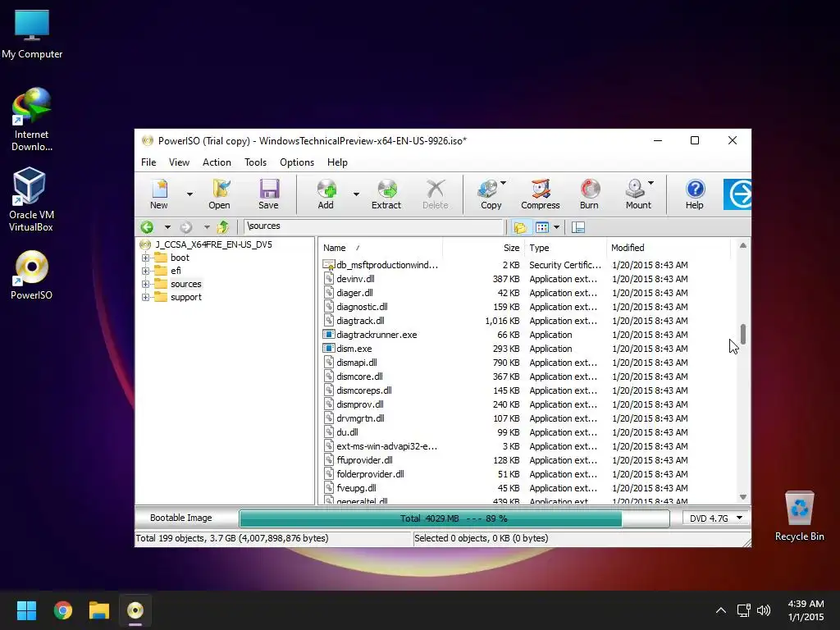Select the J_CCSA_X64FRE_EN-US_DV5 root node
This screenshot has height=630, width=840.
pos(213,244)
